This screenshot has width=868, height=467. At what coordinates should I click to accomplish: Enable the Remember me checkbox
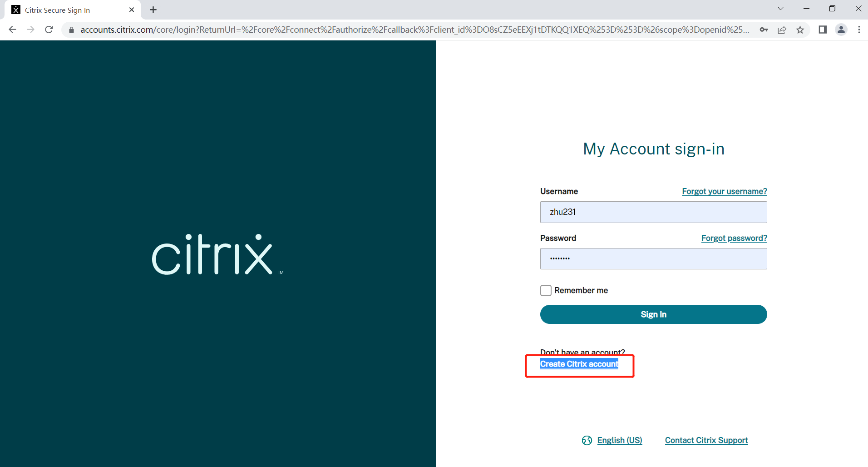[546, 290]
